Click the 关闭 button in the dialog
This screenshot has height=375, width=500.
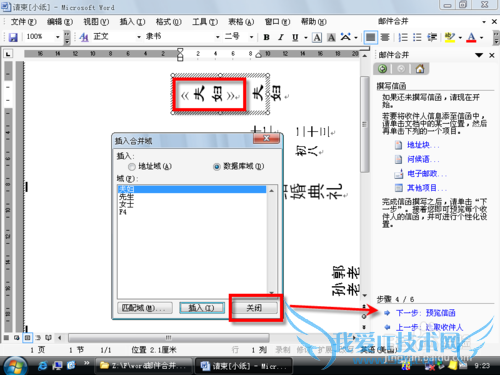(x=255, y=308)
